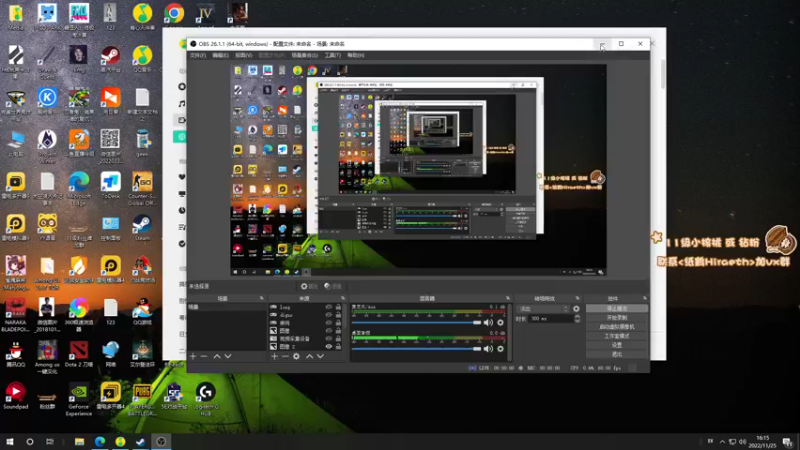Hide the bottom 图像 2 source

click(329, 347)
